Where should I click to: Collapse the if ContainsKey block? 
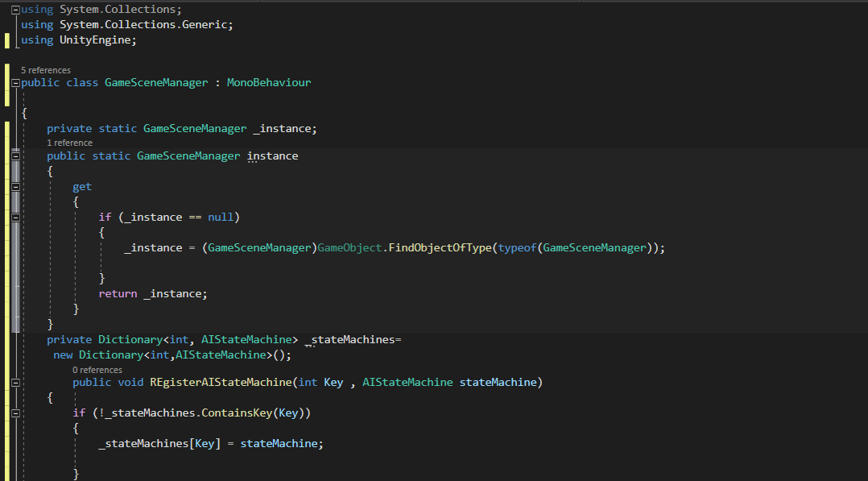coord(15,413)
